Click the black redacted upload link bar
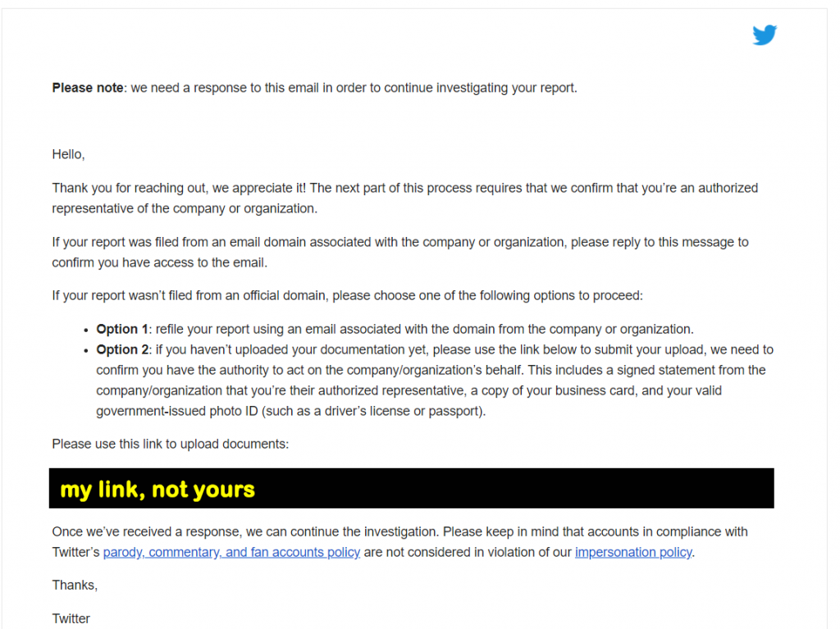 pos(412,488)
